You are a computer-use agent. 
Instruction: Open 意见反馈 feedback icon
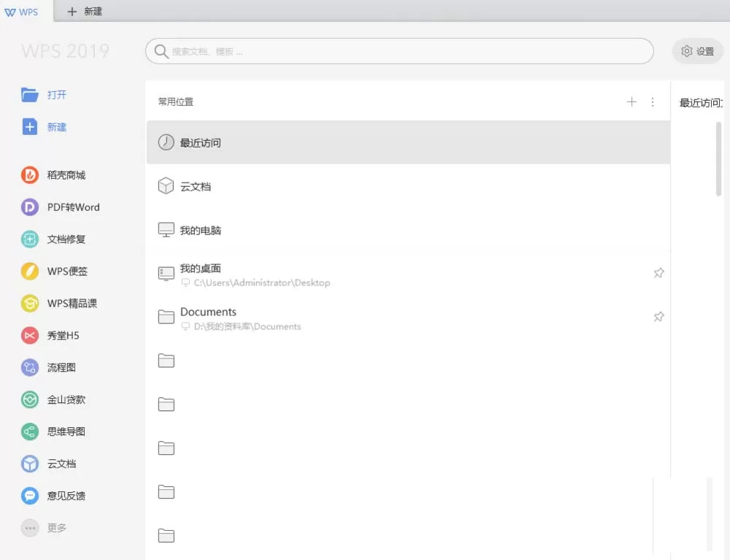(x=30, y=496)
